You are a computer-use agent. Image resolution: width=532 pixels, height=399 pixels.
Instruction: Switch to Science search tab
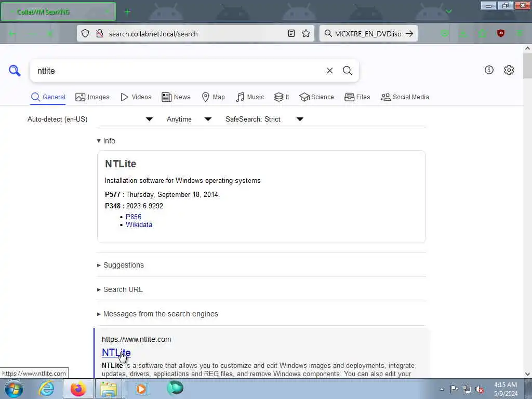pyautogui.click(x=316, y=97)
